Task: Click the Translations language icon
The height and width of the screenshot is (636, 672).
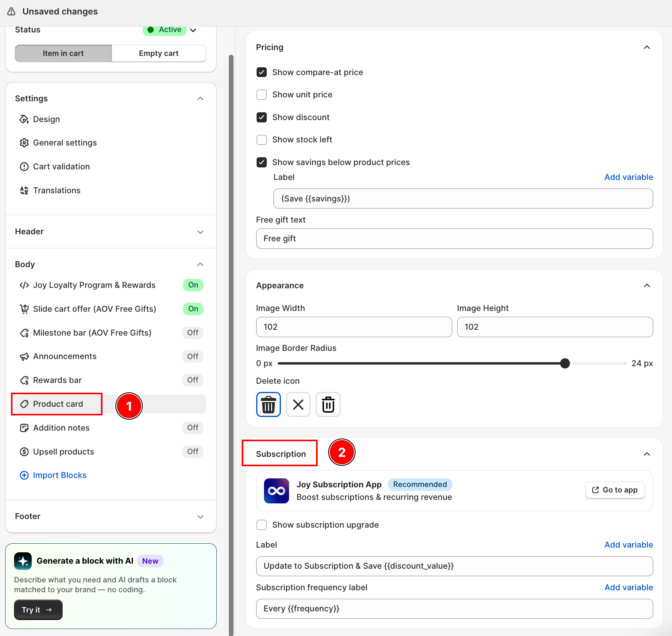Action: click(24, 190)
